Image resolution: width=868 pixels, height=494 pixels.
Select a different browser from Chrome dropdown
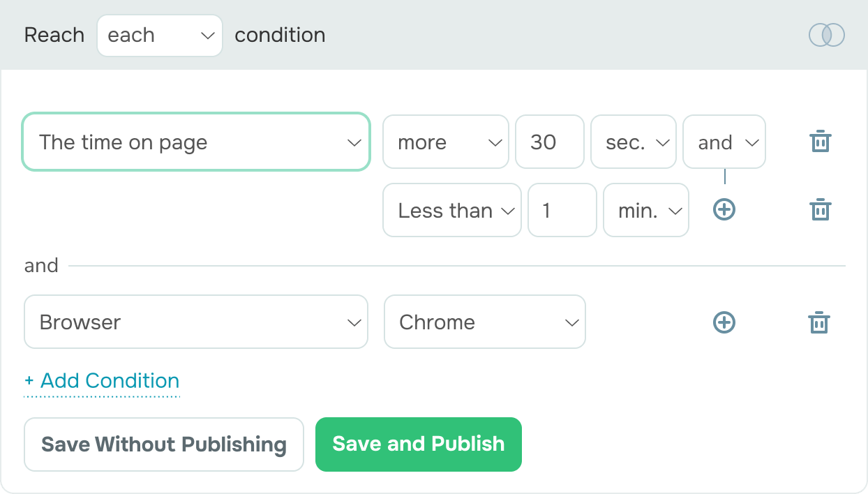485,322
